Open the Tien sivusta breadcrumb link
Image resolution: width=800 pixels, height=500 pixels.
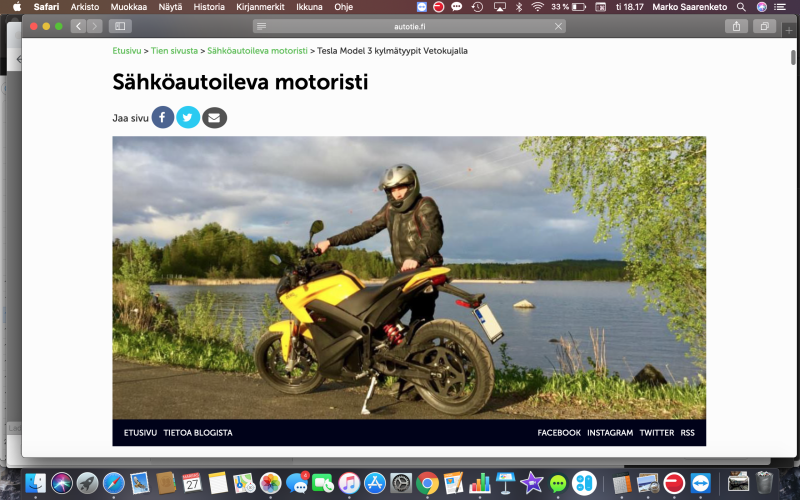(x=174, y=50)
